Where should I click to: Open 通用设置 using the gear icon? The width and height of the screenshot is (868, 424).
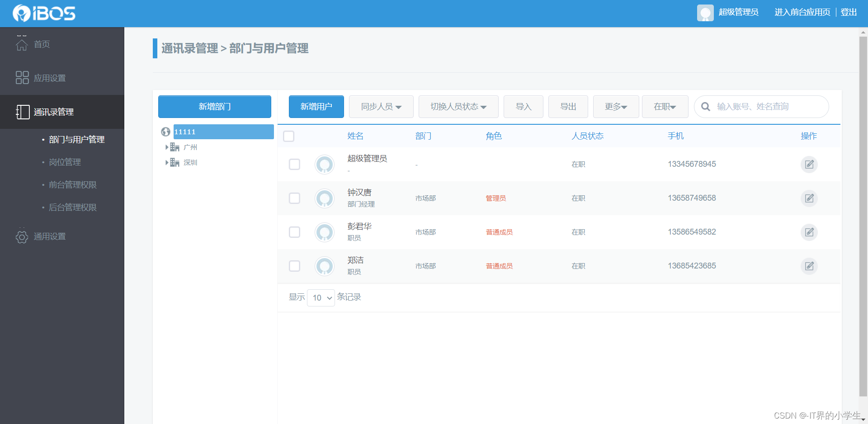click(x=21, y=236)
